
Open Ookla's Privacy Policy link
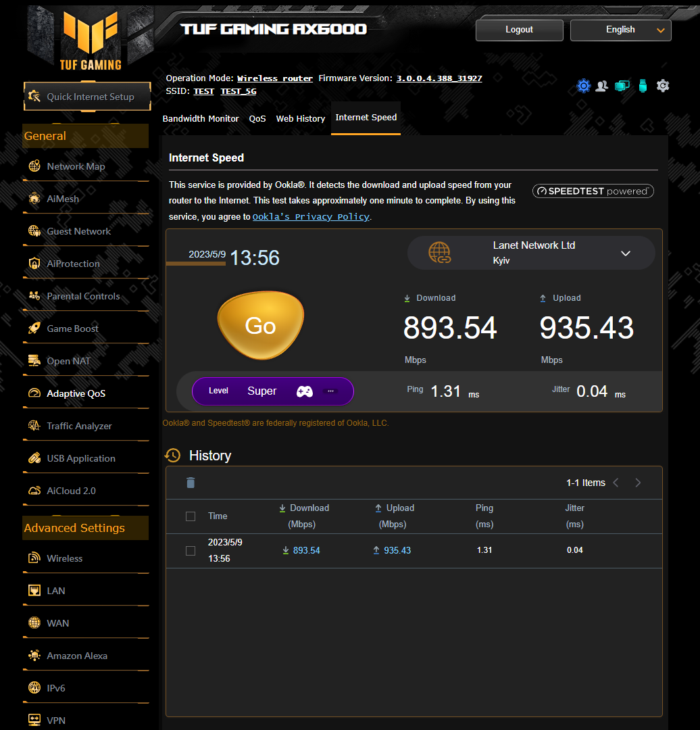click(x=311, y=216)
